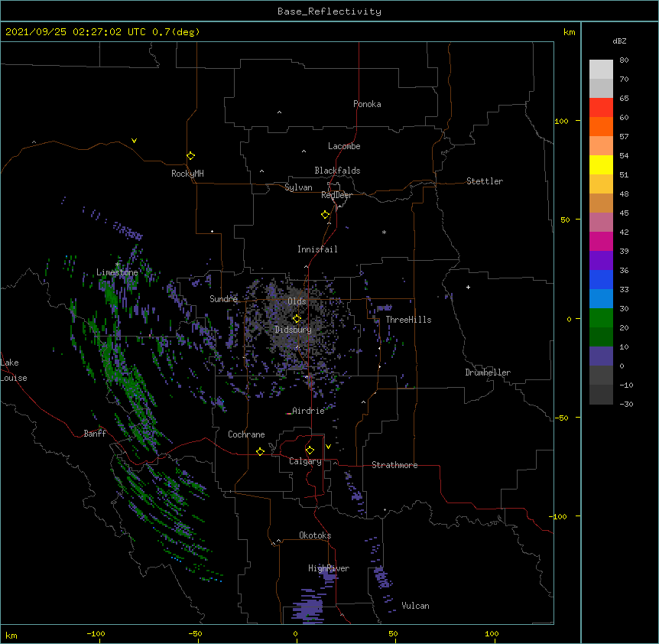The width and height of the screenshot is (659, 644).
Task: Click the yellow marker near RockyMH
Action: tap(190, 155)
